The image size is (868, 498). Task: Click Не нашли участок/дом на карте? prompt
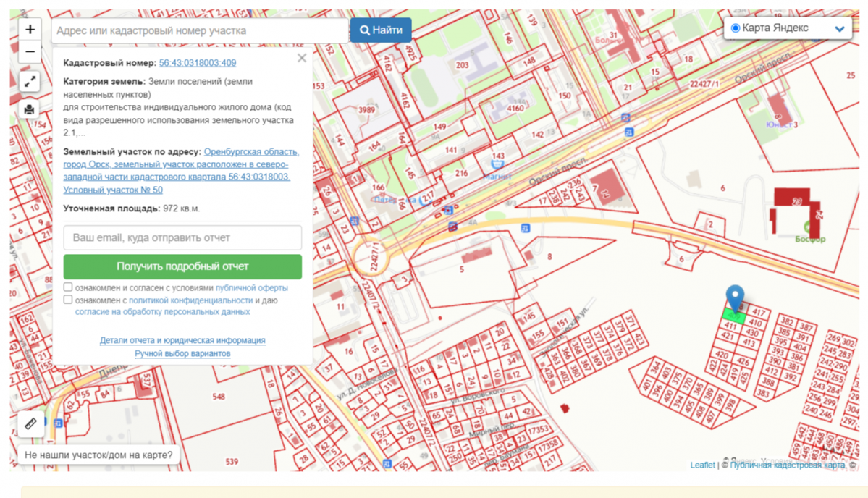pyautogui.click(x=98, y=455)
